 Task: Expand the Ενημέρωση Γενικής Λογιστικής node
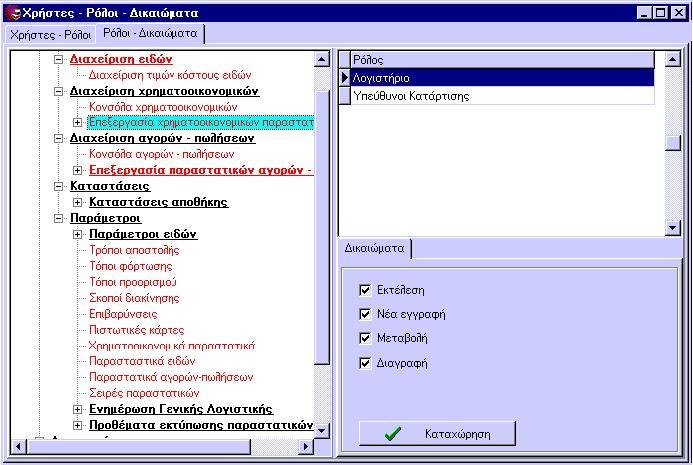78,410
